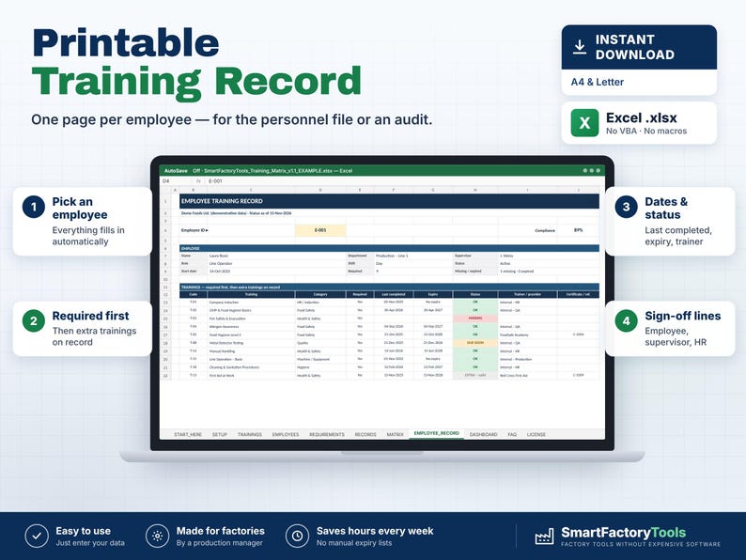The width and height of the screenshot is (746, 560).
Task: Open the START_HERE sheet tab
Action: [188, 434]
